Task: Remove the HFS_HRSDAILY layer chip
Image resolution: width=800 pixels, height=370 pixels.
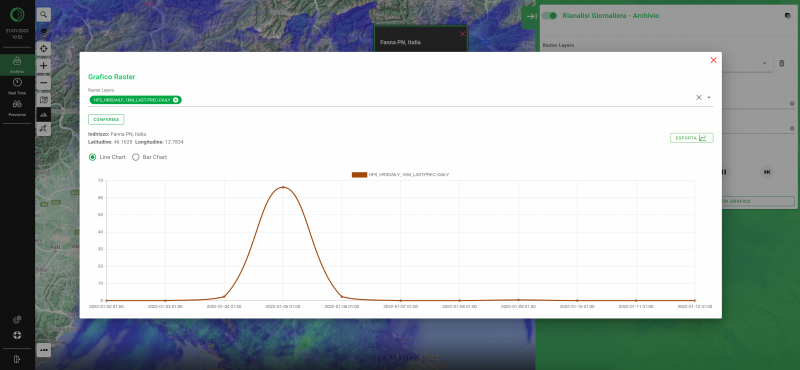Action: pos(176,100)
